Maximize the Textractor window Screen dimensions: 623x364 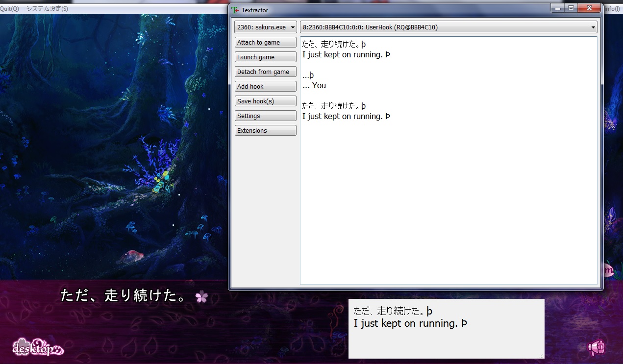[571, 8]
